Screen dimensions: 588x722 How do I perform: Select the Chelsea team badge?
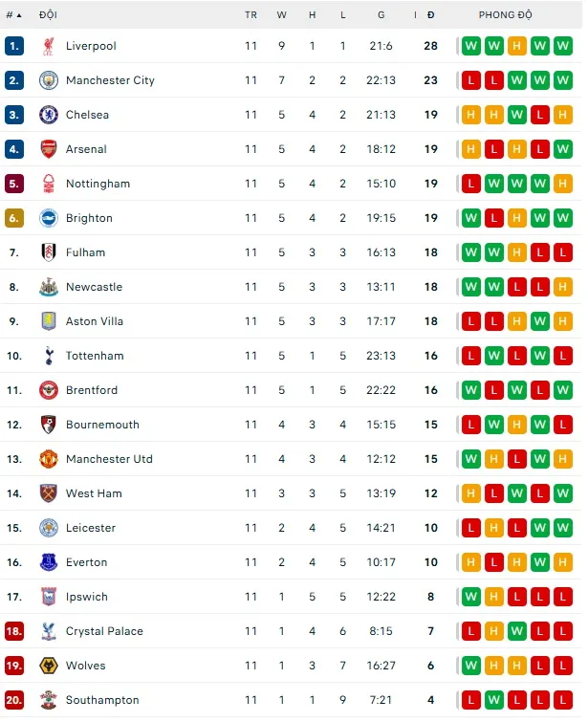pos(49,115)
